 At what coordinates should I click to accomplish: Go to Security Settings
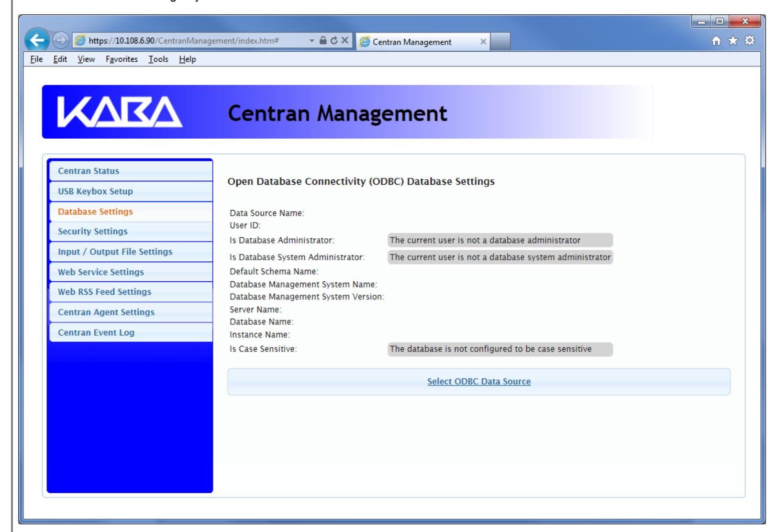[x=131, y=232]
